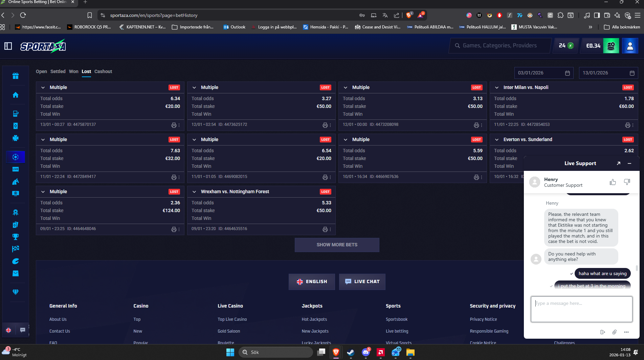The width and height of the screenshot is (644, 360).
Task: Click SHOW MORE BETS button
Action: click(x=337, y=245)
